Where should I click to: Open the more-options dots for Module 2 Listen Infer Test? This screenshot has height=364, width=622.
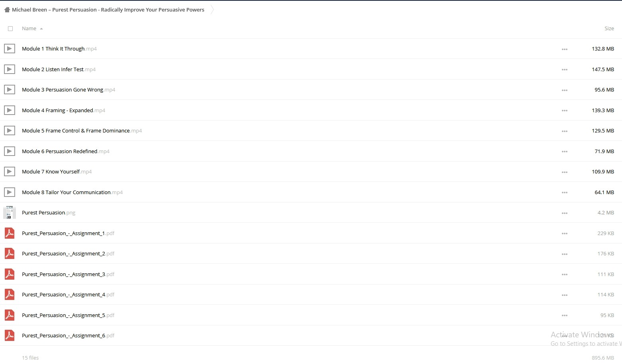click(x=565, y=70)
